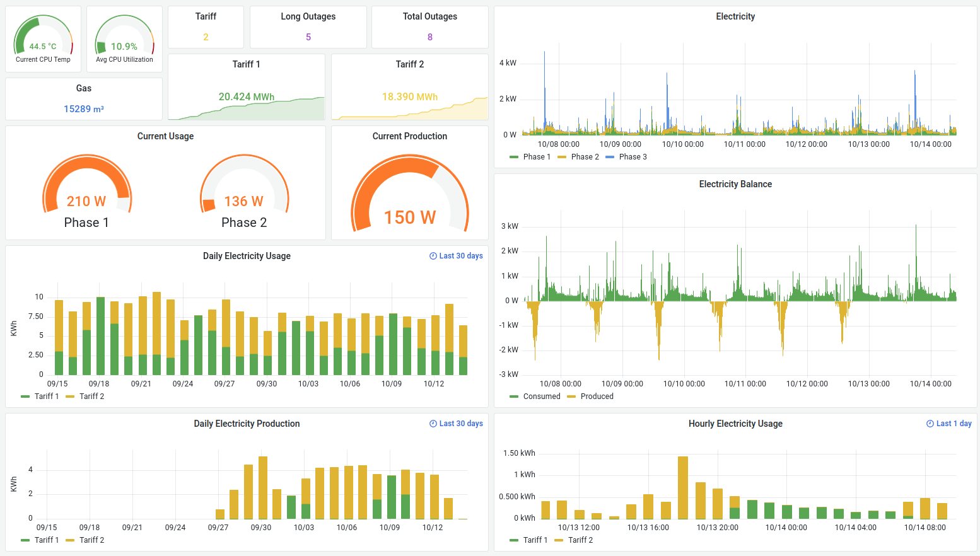Open the Gas panel title menu
The width and height of the screenshot is (980, 556).
(84, 88)
